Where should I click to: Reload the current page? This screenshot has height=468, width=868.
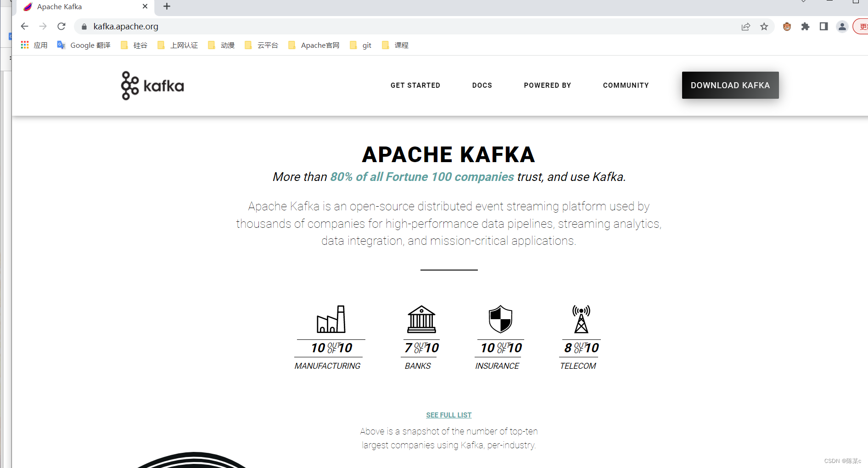[x=61, y=26]
